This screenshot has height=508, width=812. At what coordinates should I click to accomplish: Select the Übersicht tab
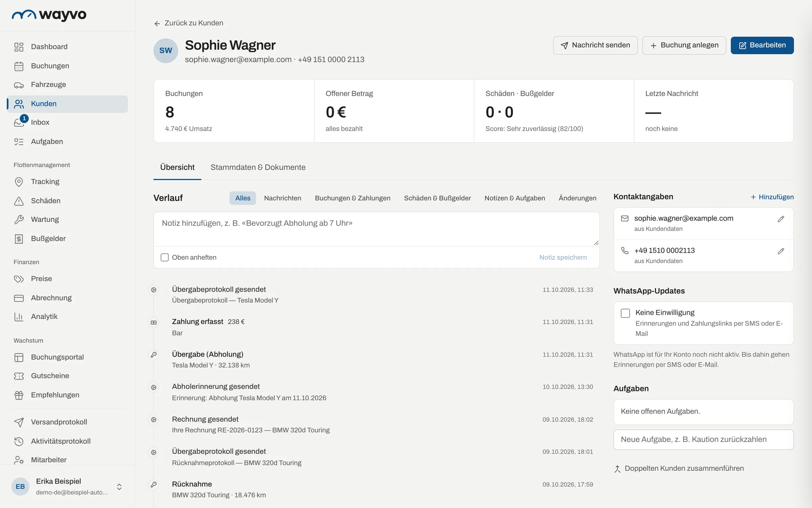[177, 167]
